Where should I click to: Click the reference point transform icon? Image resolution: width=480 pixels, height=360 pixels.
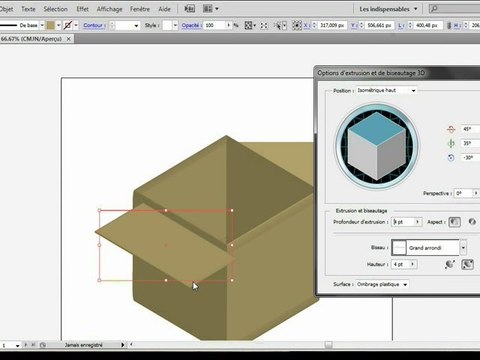click(x=296, y=25)
